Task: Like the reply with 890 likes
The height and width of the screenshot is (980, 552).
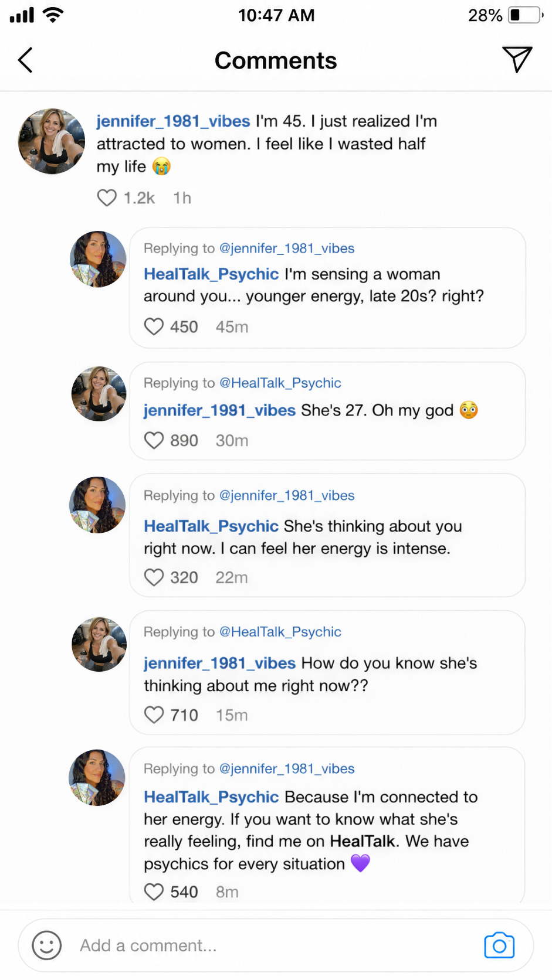Action: click(154, 440)
